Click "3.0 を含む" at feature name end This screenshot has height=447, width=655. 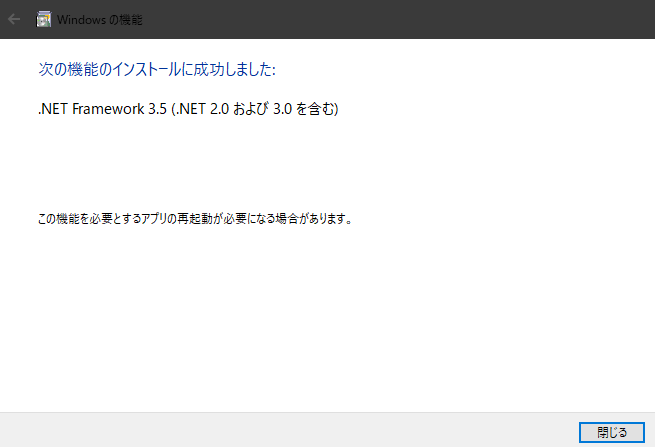[x=304, y=109]
